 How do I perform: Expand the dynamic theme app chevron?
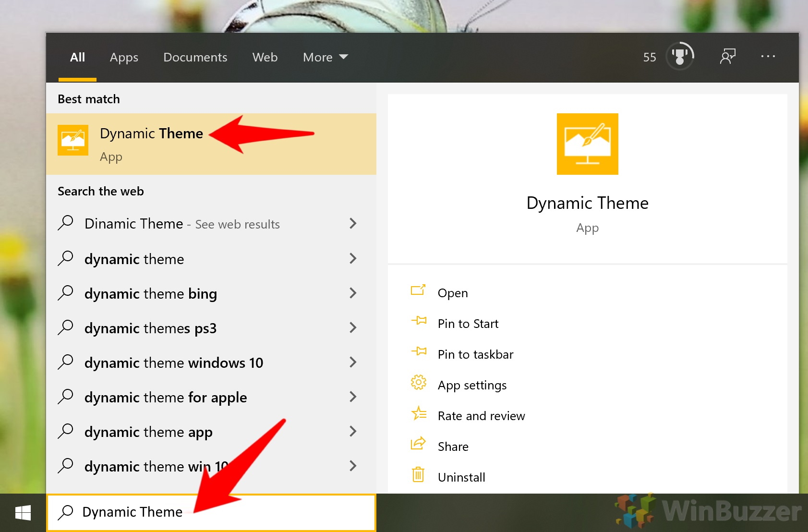(x=353, y=431)
